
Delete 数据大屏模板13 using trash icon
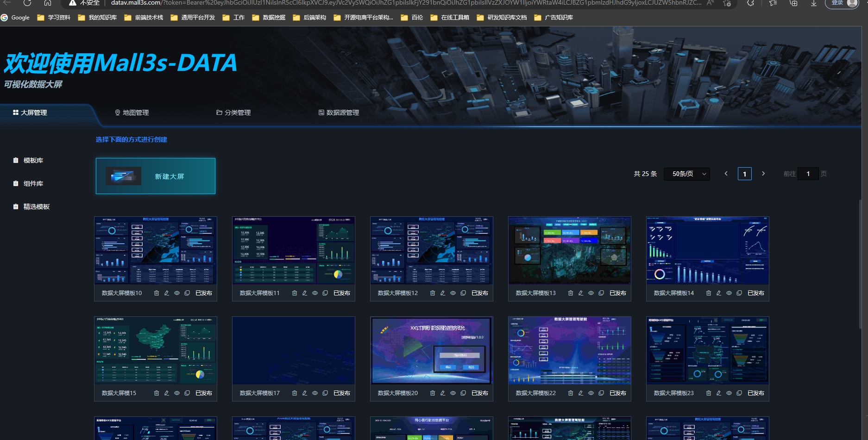[571, 293]
